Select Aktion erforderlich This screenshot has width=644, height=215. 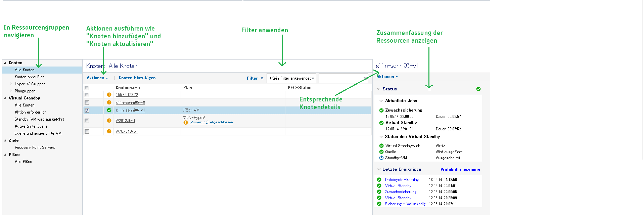point(31,112)
